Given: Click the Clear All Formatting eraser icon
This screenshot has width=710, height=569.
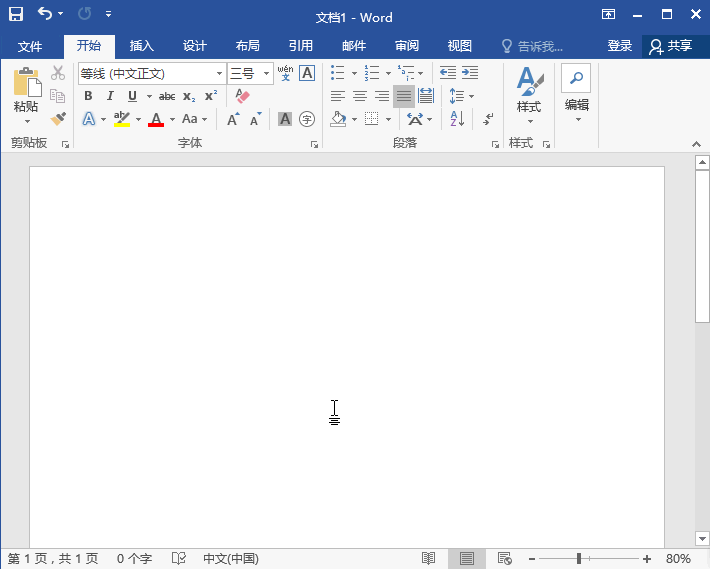Looking at the screenshot, I should click(x=242, y=96).
